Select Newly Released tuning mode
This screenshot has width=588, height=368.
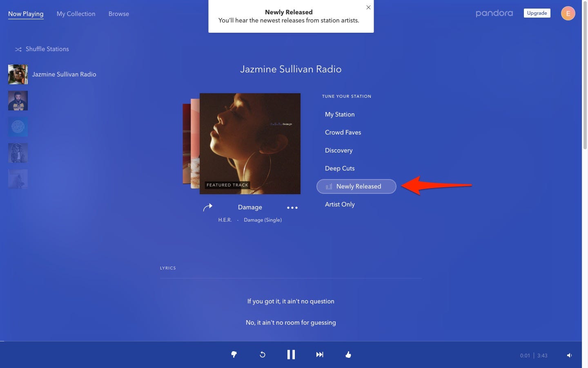tap(356, 186)
